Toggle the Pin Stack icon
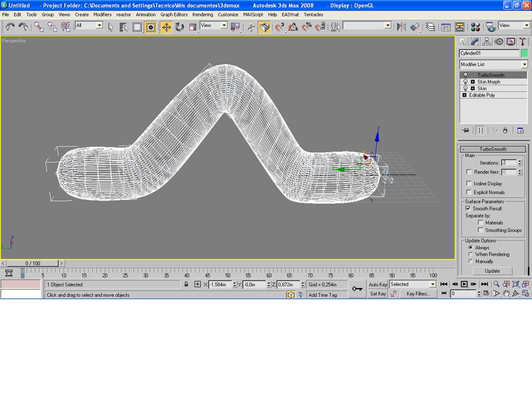Screen dimensions: 532x399 tap(465, 130)
